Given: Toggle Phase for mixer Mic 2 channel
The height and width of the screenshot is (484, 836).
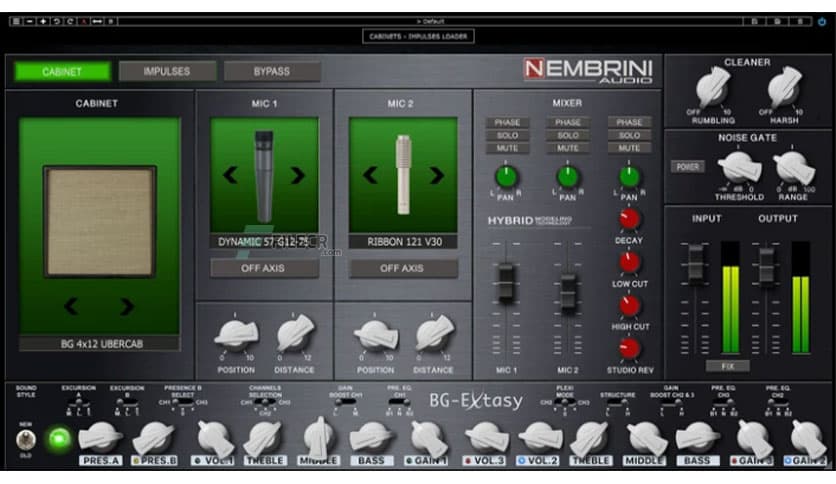Looking at the screenshot, I should click(568, 123).
